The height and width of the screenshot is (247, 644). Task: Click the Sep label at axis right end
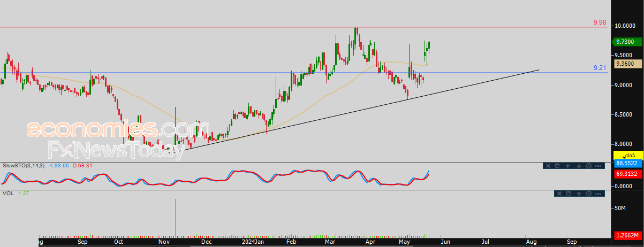pyautogui.click(x=572, y=242)
